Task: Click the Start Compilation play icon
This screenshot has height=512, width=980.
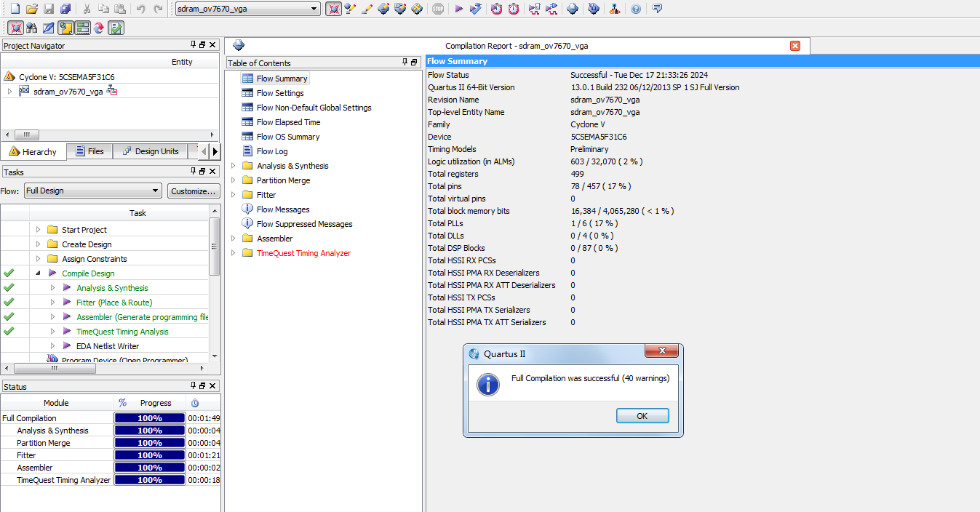Action: (x=458, y=9)
